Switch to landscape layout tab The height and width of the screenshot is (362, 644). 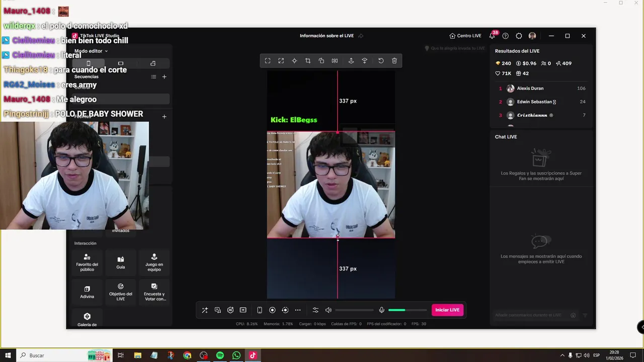click(121, 63)
